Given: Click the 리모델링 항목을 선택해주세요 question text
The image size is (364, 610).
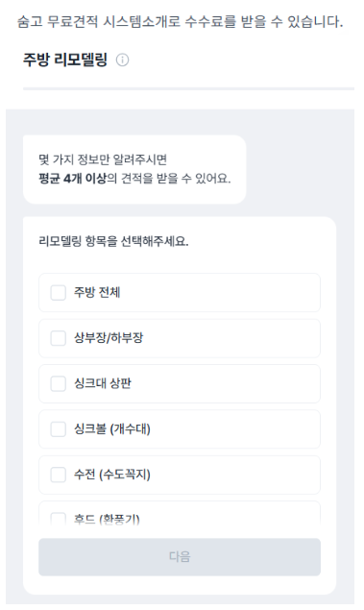Looking at the screenshot, I should click(113, 241).
